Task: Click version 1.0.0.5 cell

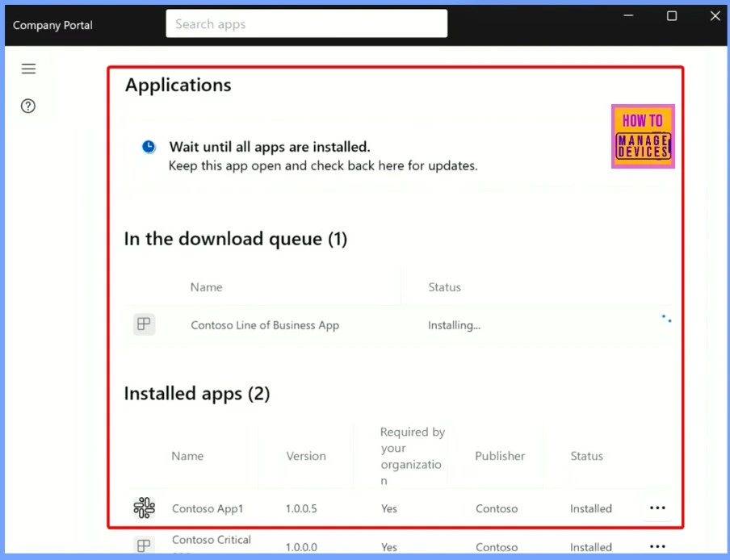Action: [301, 508]
